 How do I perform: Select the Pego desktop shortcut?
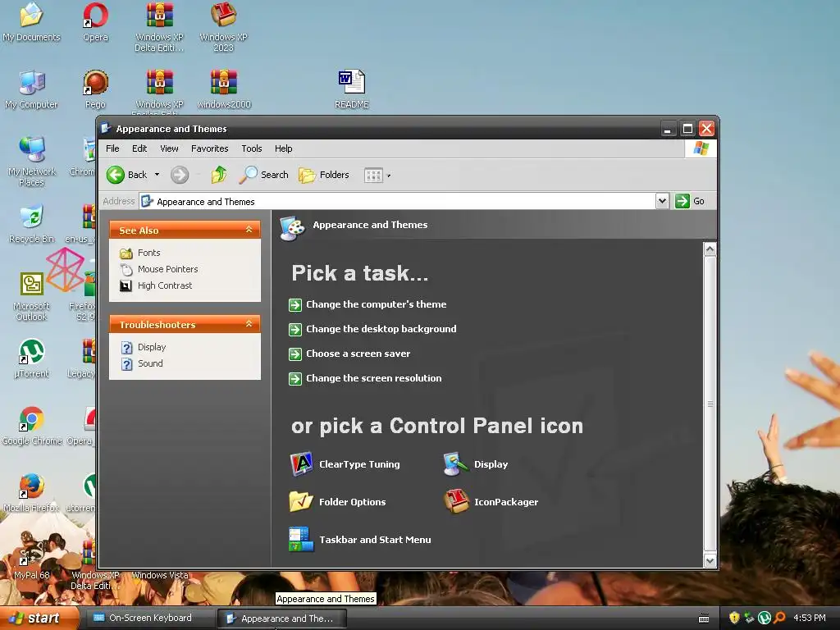(95, 89)
